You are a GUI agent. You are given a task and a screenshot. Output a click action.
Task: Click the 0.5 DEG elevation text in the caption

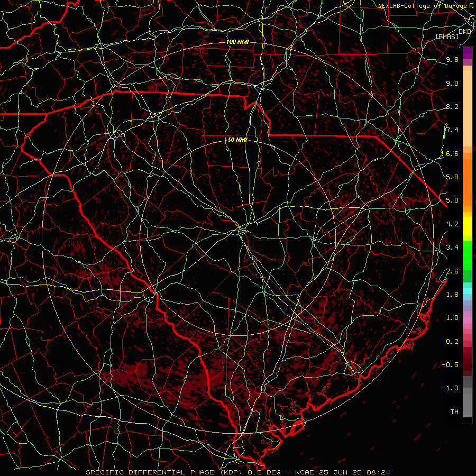coord(264,472)
